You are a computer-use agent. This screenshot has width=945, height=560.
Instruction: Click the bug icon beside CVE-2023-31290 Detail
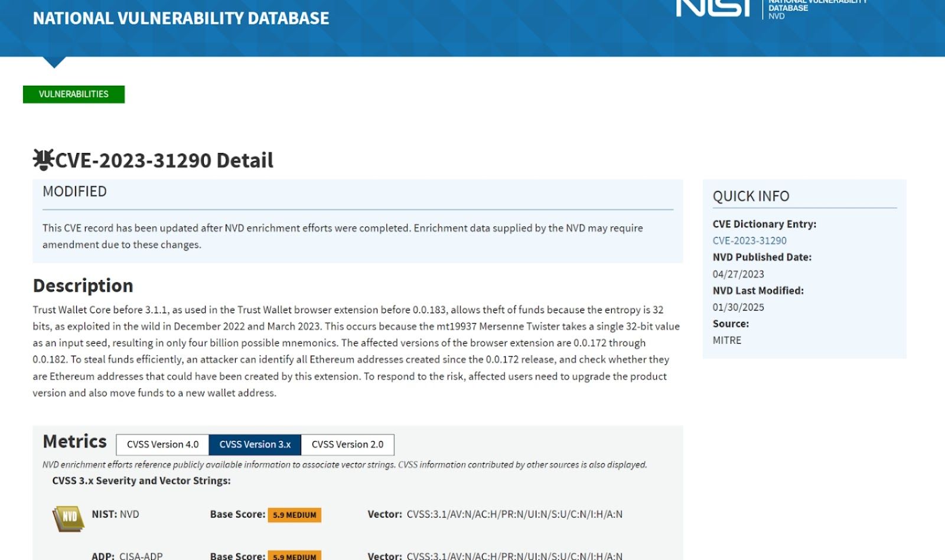tap(43, 160)
